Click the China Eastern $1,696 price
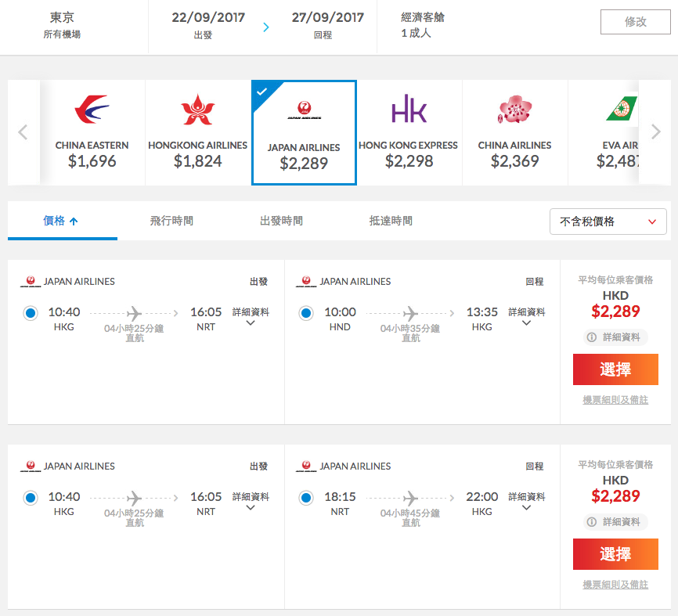 pos(92,161)
